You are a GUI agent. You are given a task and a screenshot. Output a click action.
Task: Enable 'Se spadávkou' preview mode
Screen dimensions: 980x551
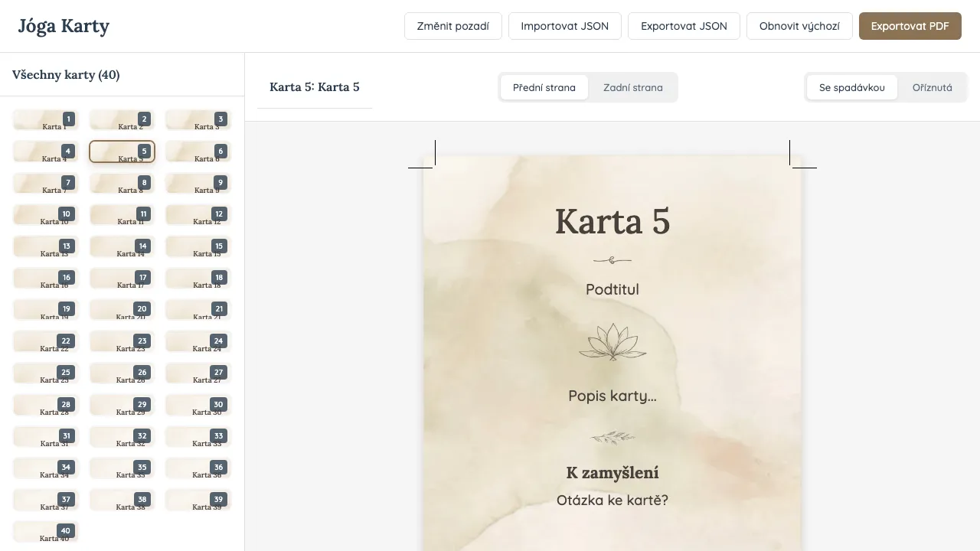851,87
